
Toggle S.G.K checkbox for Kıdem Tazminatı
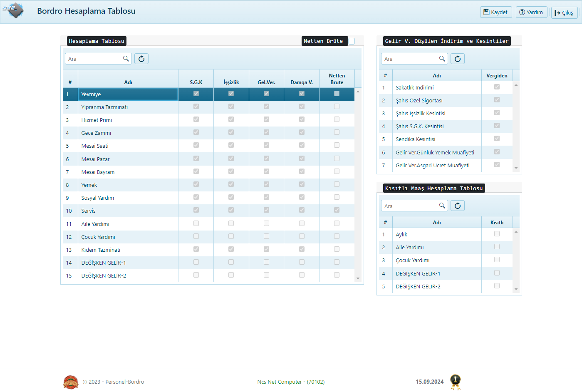[x=196, y=249]
